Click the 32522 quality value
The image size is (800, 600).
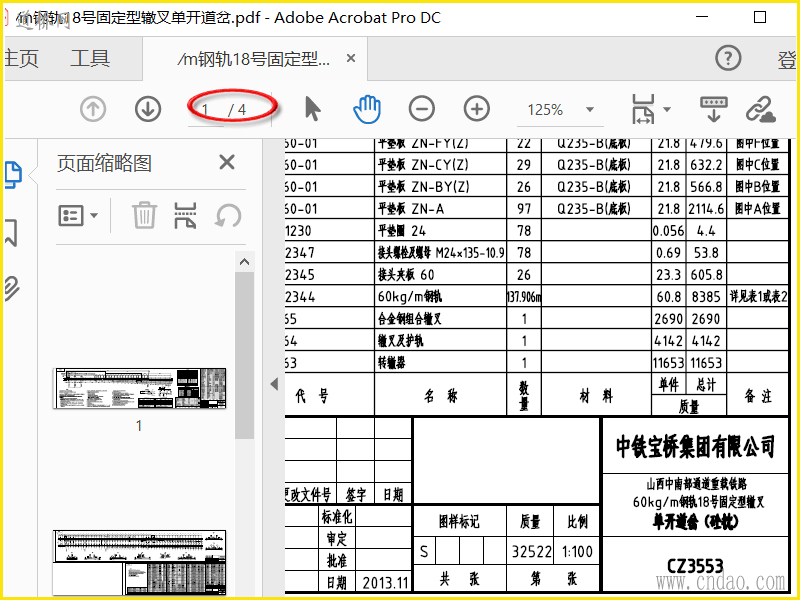531,552
